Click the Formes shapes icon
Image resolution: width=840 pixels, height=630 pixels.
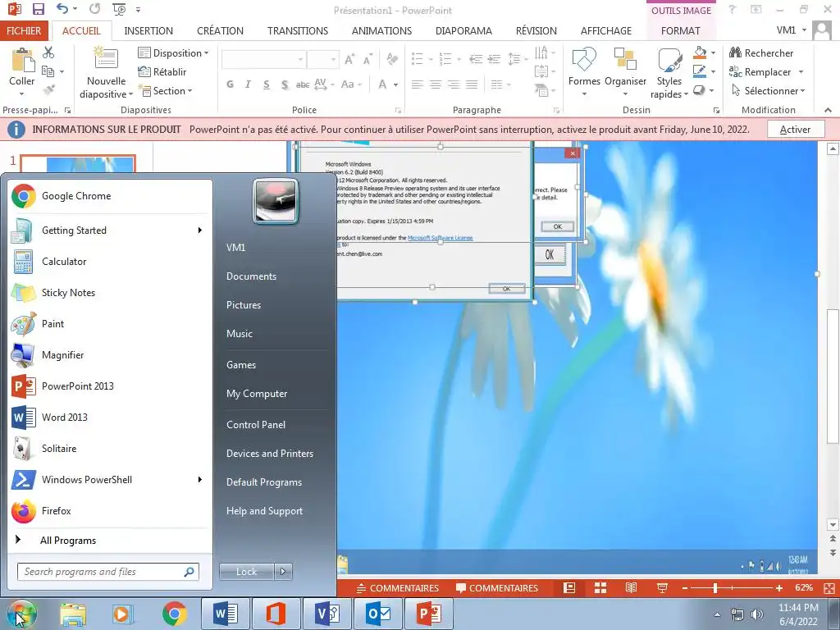(584, 59)
